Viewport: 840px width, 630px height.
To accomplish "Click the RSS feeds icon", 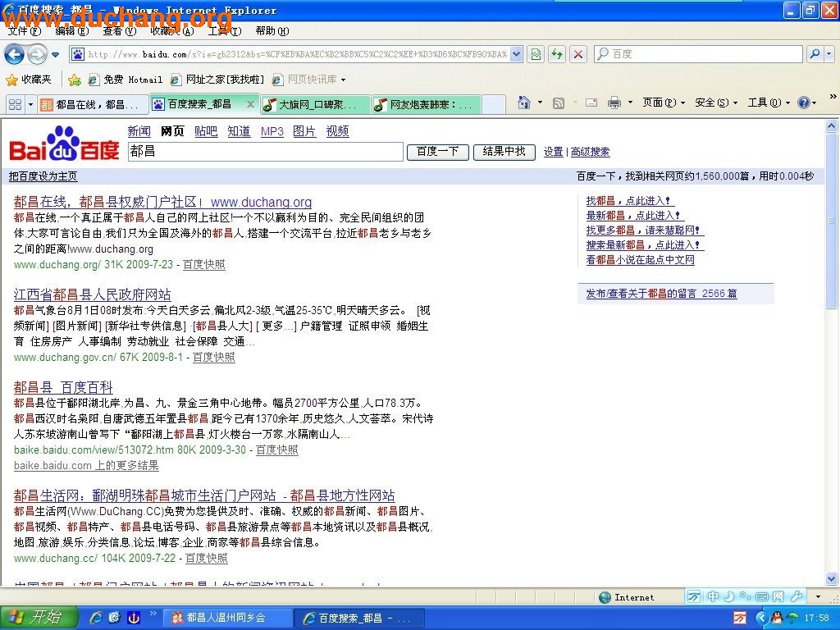I will tap(558, 103).
